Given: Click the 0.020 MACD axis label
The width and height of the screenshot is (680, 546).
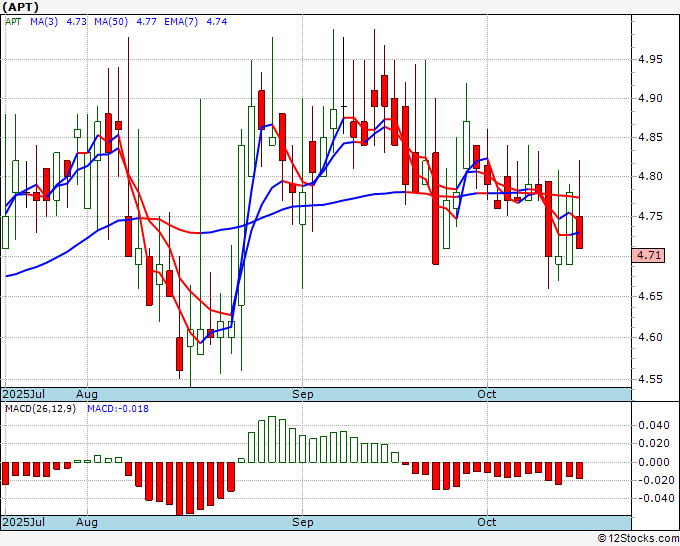Looking at the screenshot, I should pyautogui.click(x=654, y=443).
